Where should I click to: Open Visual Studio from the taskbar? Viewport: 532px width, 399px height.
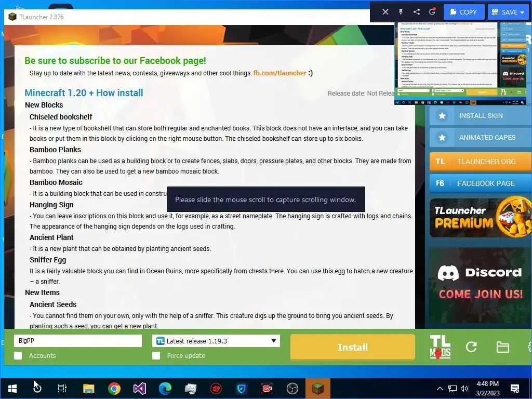[x=139, y=389]
